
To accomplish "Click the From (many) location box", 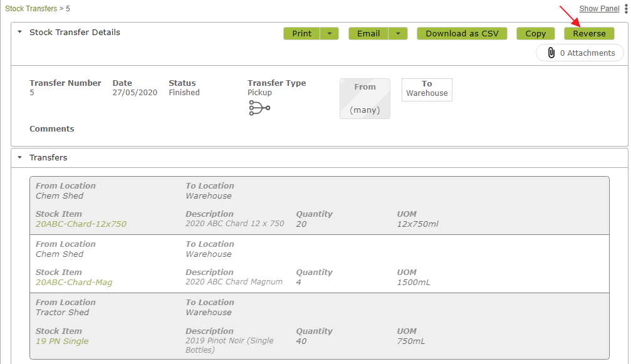I will pos(365,98).
